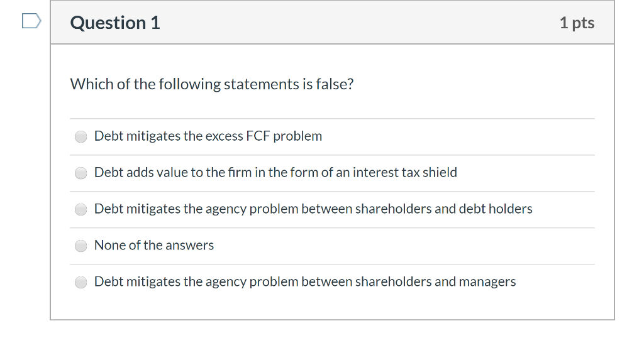This screenshot has width=644, height=343.
Task: Click the question text 'Which of the following statements is false?'
Action: (x=212, y=84)
